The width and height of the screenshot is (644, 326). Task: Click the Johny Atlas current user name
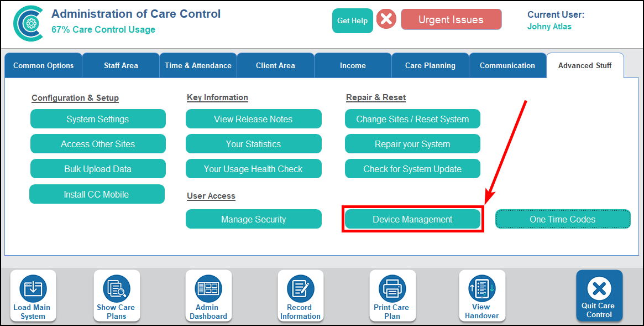549,27
